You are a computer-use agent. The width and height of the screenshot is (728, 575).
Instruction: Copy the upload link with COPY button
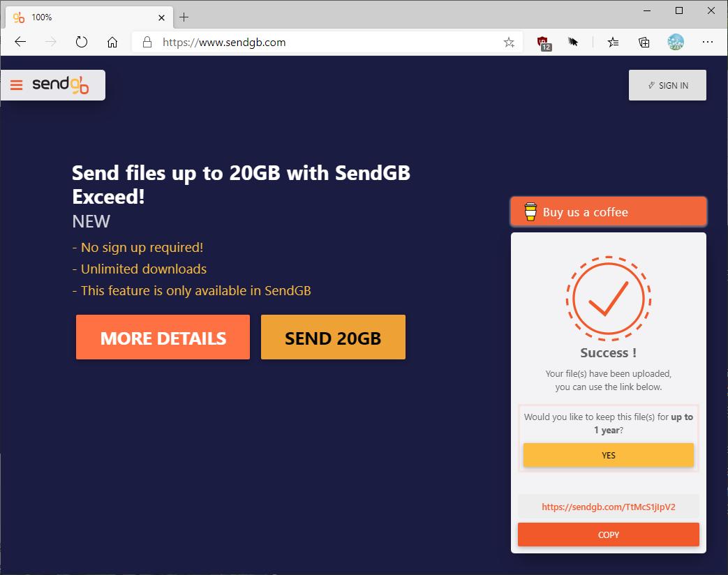608,535
